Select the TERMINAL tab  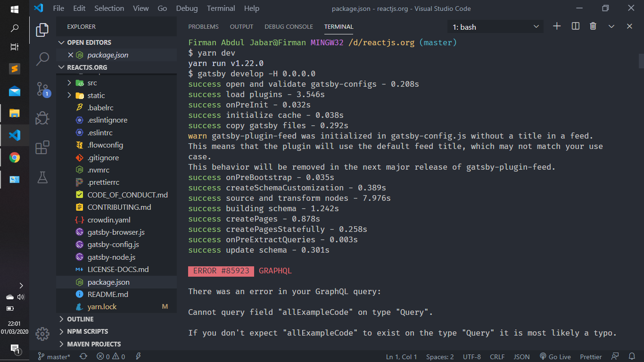point(339,27)
